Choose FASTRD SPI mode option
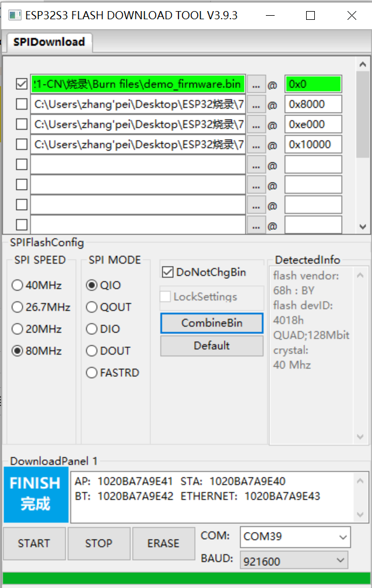This screenshot has width=372, height=588. pyautogui.click(x=92, y=373)
